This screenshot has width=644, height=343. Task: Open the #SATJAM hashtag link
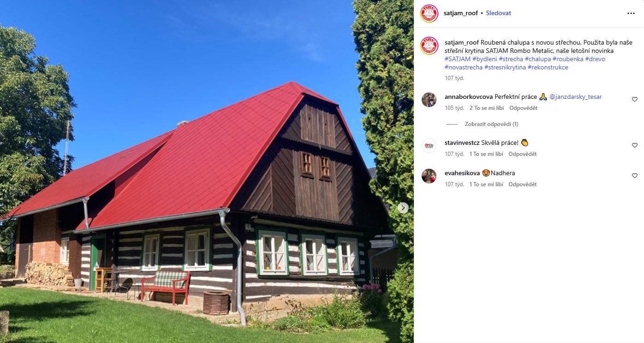click(x=458, y=59)
